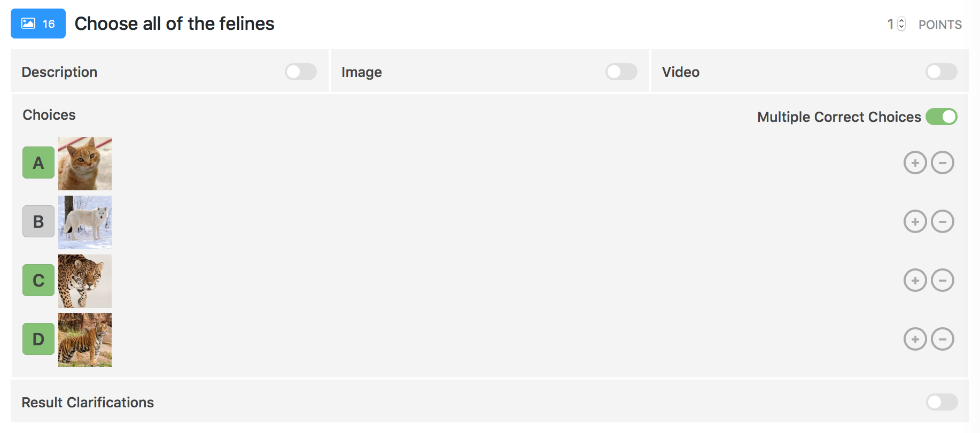Click the minus icon beside choice C

point(943,280)
